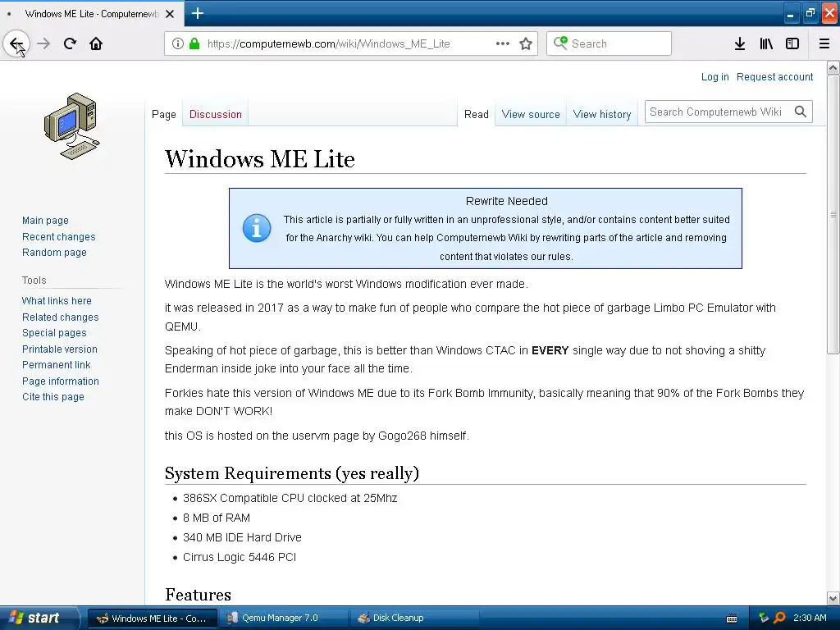
Task: Click the Rewrite Needed notice title
Action: pyautogui.click(x=507, y=201)
